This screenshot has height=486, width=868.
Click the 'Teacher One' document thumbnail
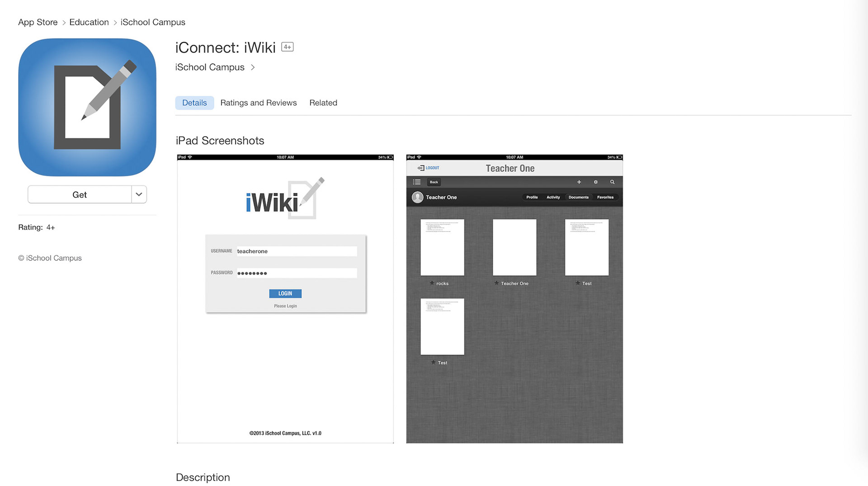point(514,247)
